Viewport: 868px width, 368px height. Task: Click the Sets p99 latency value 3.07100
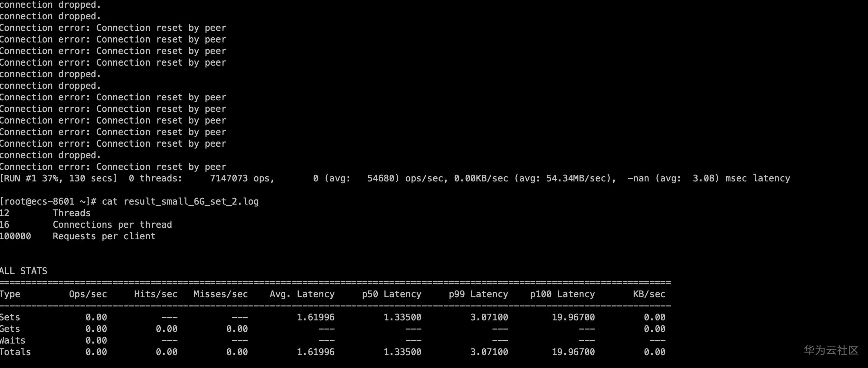(x=489, y=317)
